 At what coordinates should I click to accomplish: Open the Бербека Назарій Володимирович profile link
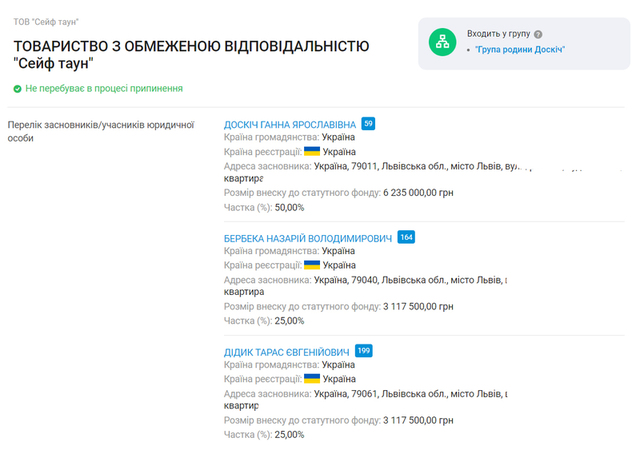pos(307,238)
